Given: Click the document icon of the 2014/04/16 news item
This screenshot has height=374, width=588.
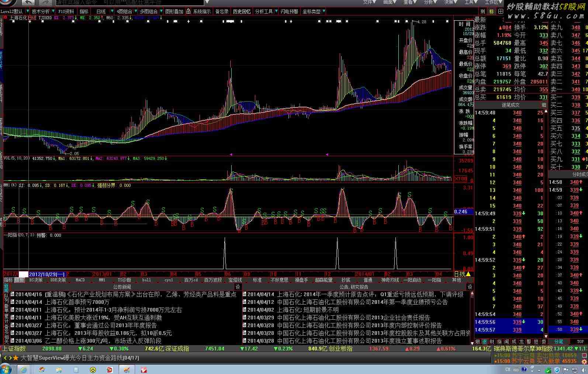Looking at the screenshot, I should point(12,294).
